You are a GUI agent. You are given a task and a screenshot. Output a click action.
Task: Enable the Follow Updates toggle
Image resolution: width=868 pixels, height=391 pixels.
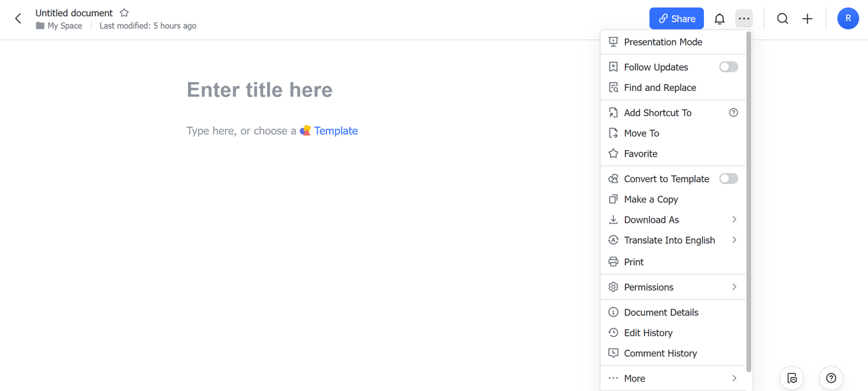click(728, 67)
